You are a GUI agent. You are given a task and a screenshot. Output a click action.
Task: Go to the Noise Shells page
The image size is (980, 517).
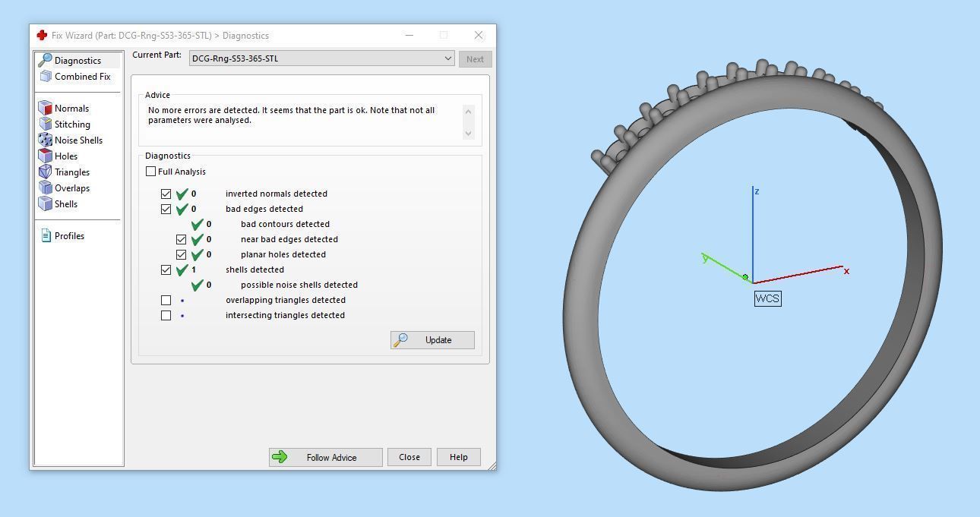point(78,140)
